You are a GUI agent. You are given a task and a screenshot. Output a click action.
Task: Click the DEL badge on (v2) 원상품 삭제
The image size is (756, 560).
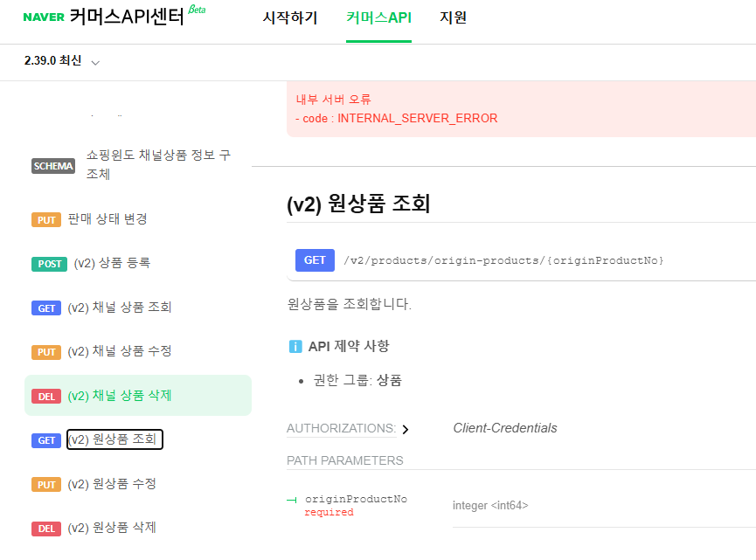[46, 528]
